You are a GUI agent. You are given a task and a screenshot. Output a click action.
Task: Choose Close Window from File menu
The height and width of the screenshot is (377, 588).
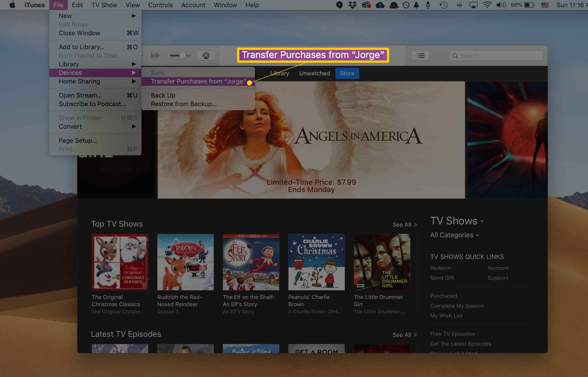click(x=95, y=33)
